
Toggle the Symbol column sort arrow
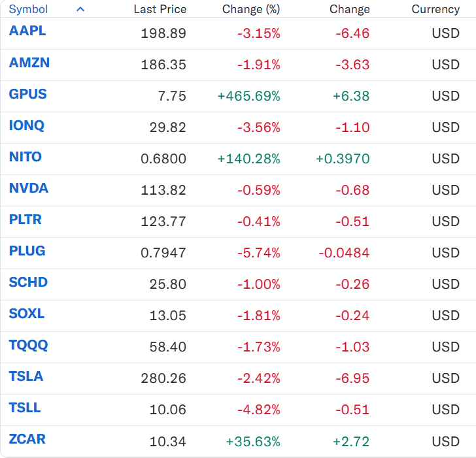click(x=80, y=9)
